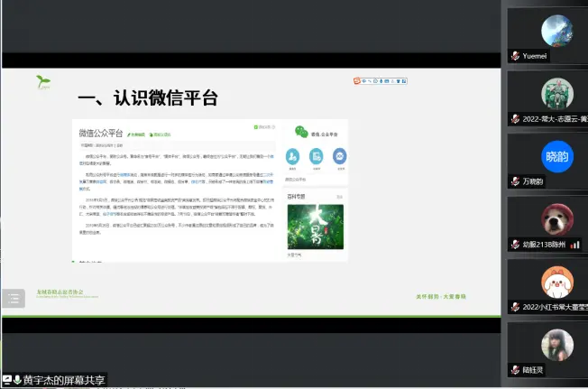Click the 百科专题 section label
Screen dimensions: 588x389
[x=296, y=196]
